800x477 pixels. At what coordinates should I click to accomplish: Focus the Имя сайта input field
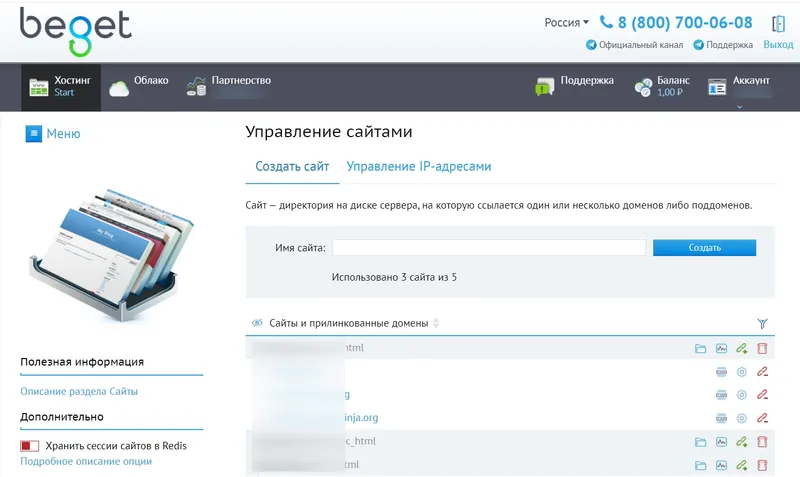pos(489,248)
